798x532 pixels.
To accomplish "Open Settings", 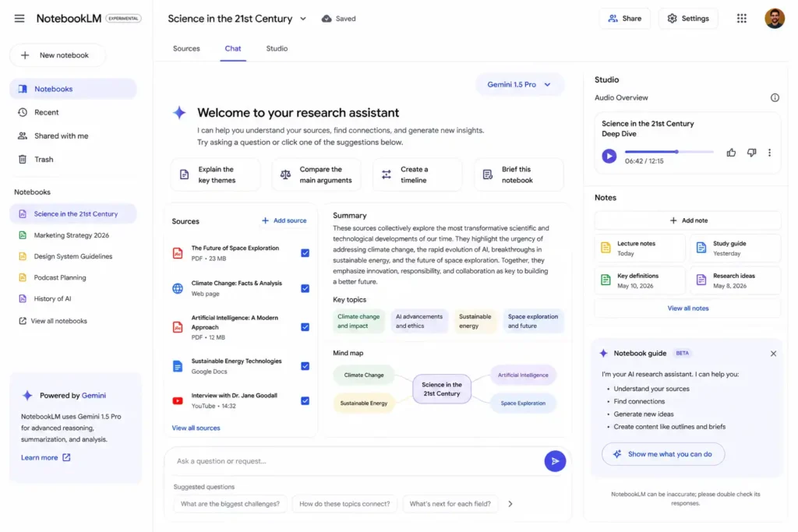I will point(688,19).
